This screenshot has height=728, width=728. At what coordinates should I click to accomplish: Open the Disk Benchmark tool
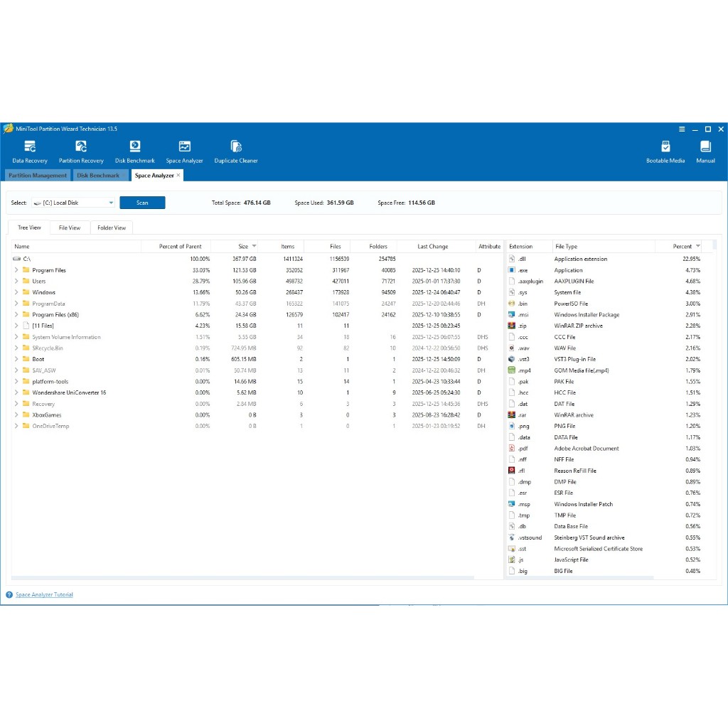pos(135,151)
